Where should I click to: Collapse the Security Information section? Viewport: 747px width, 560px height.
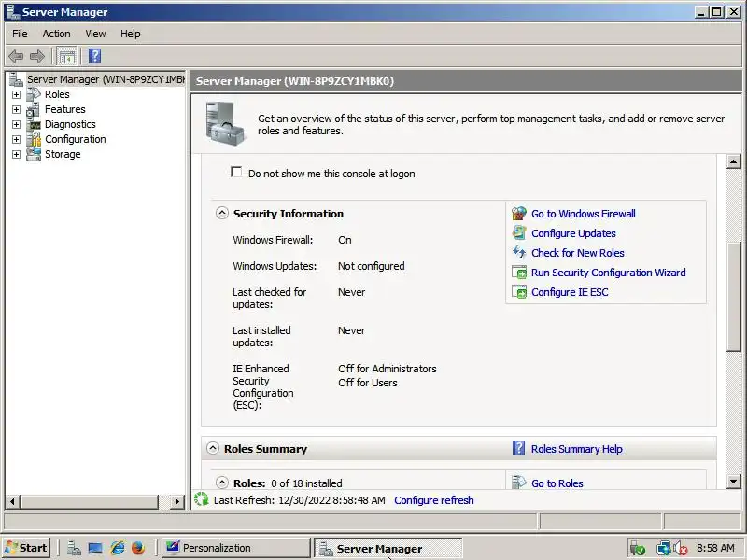[x=222, y=213]
